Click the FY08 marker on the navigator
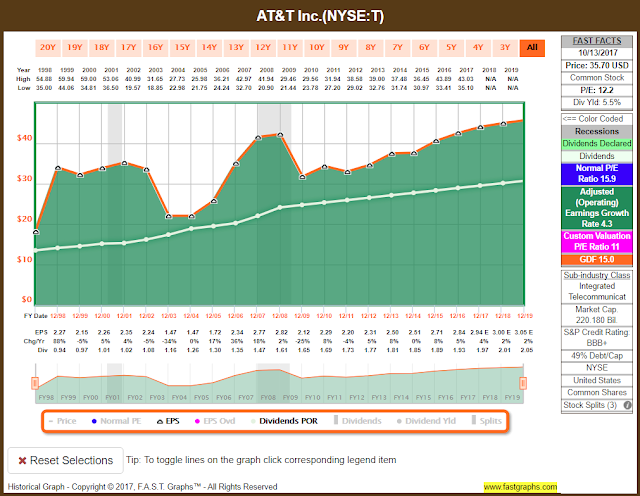640x496 pixels. click(x=268, y=397)
